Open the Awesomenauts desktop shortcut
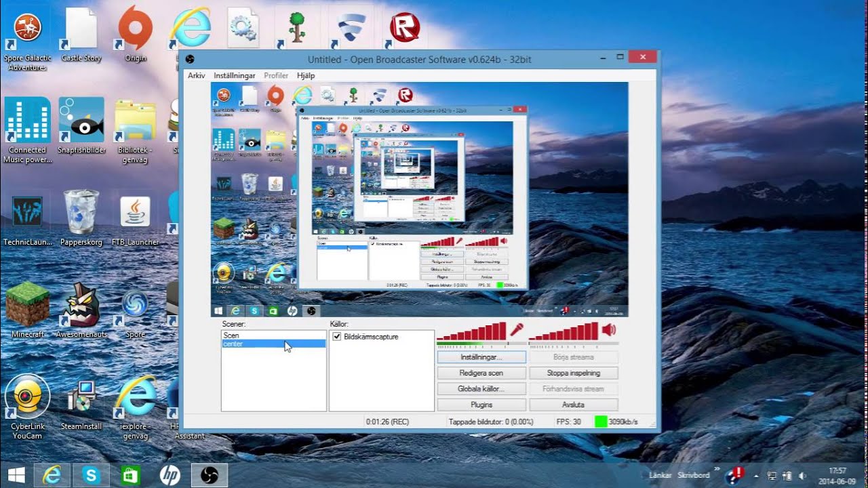Screen dimensions: 868x488 [x=81, y=310]
